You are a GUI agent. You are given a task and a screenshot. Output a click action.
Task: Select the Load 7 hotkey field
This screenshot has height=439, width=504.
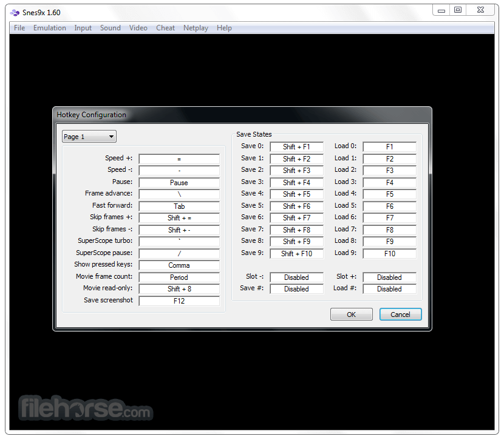click(x=390, y=230)
